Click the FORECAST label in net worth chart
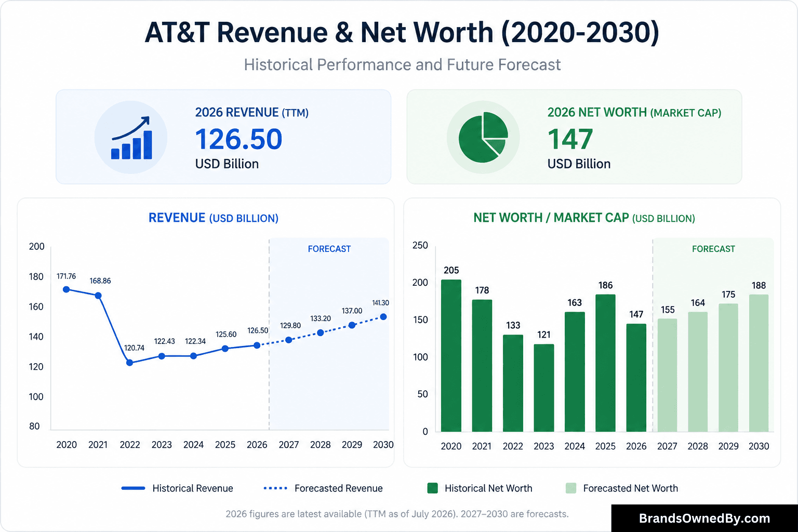Image resolution: width=798 pixels, height=532 pixels. point(713,249)
